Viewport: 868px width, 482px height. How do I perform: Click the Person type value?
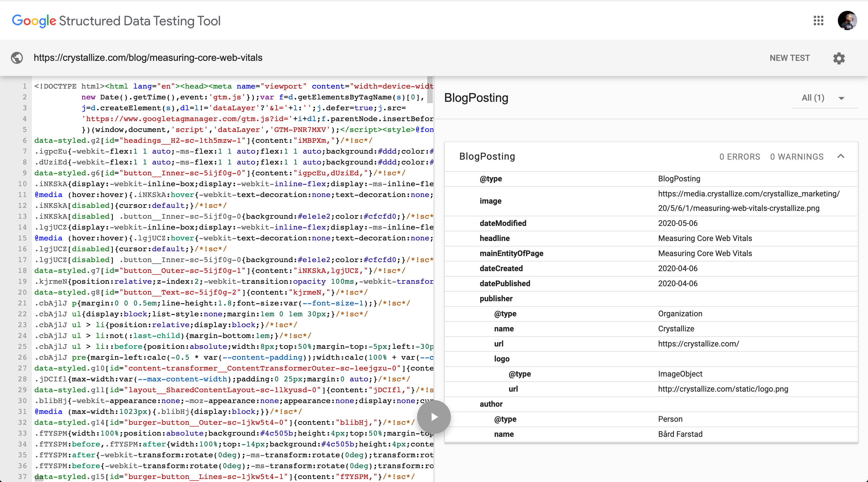[670, 419]
